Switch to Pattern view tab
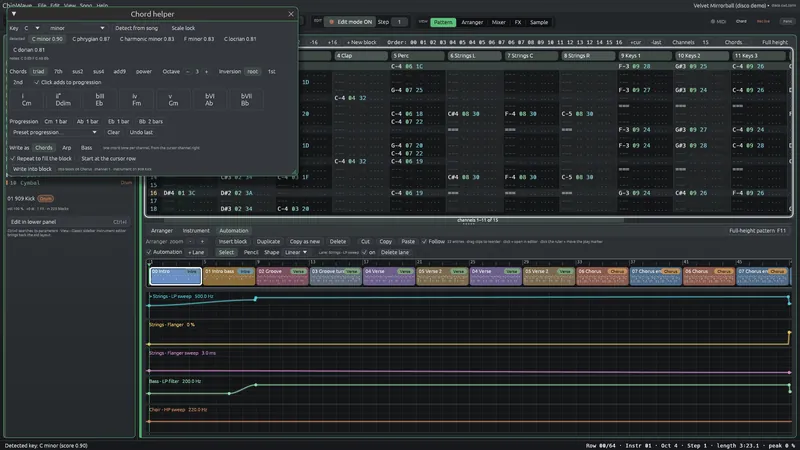Image resolution: width=800 pixels, height=450 pixels. click(442, 22)
